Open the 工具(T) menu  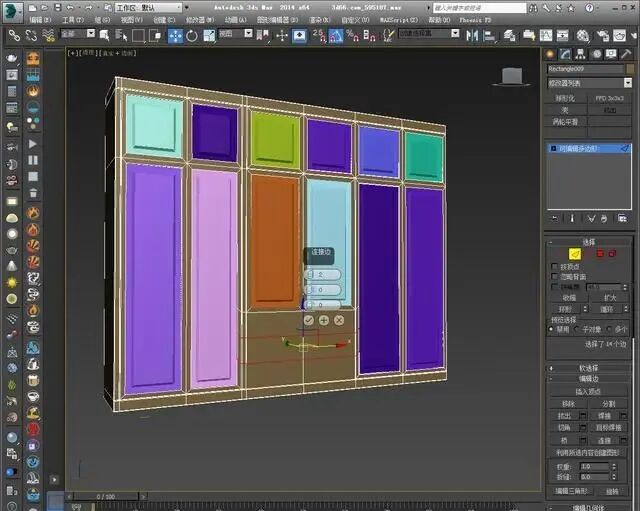(x=73, y=20)
